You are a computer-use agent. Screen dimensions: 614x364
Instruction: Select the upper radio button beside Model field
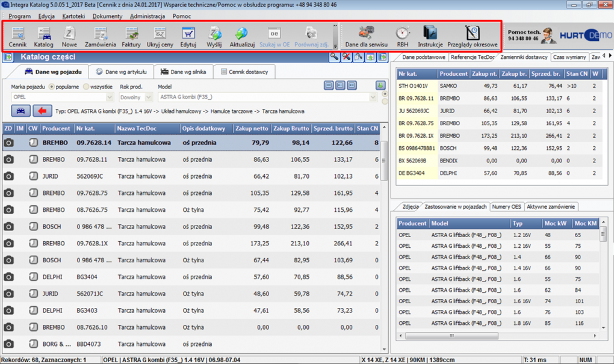385,94
